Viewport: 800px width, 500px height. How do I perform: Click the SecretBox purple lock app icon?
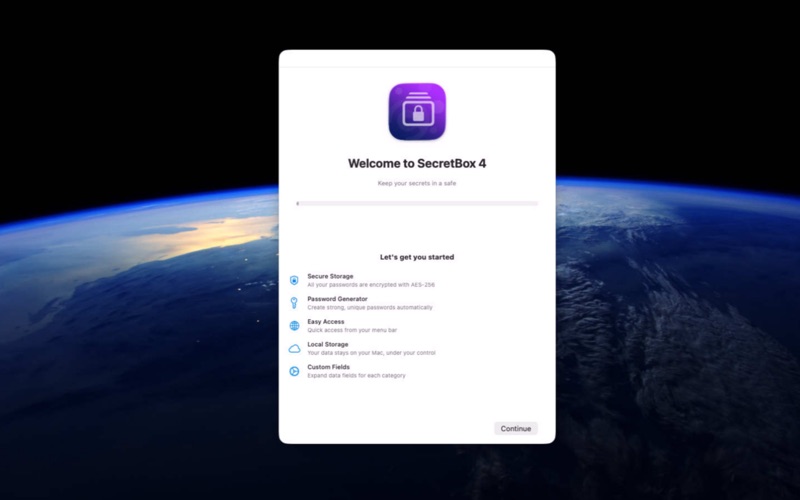[417, 111]
